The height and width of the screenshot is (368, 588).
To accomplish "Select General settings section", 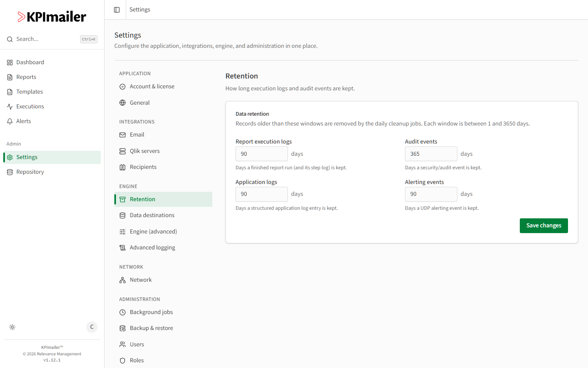I will [163, 103].
